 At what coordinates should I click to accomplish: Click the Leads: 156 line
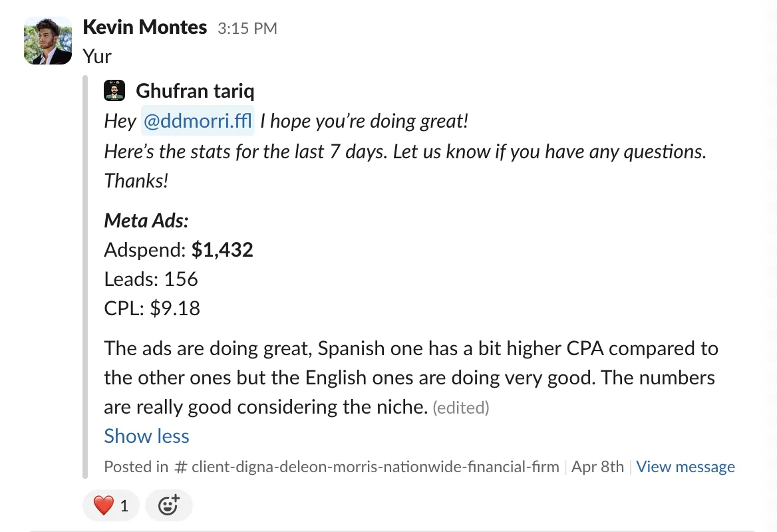point(151,279)
